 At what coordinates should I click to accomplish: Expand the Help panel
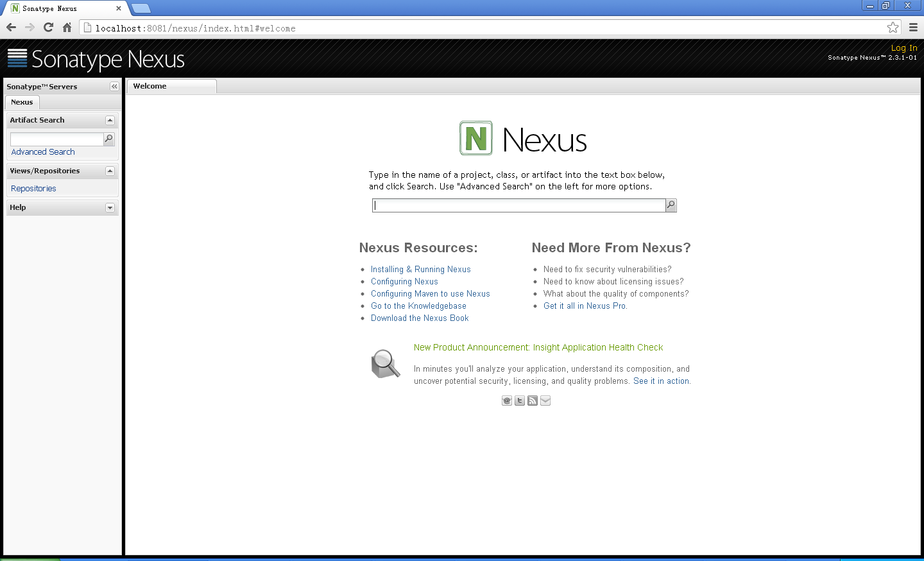click(x=110, y=207)
